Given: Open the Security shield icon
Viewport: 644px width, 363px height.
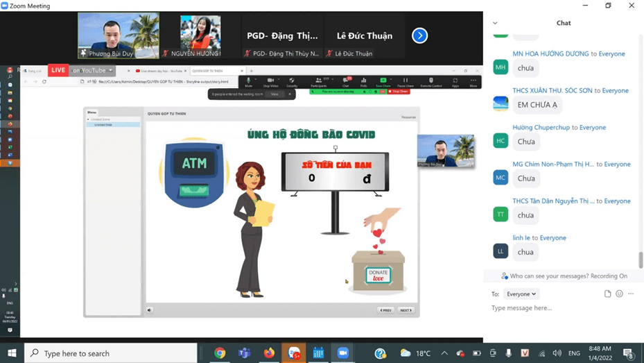Looking at the screenshot, I should [292, 81].
